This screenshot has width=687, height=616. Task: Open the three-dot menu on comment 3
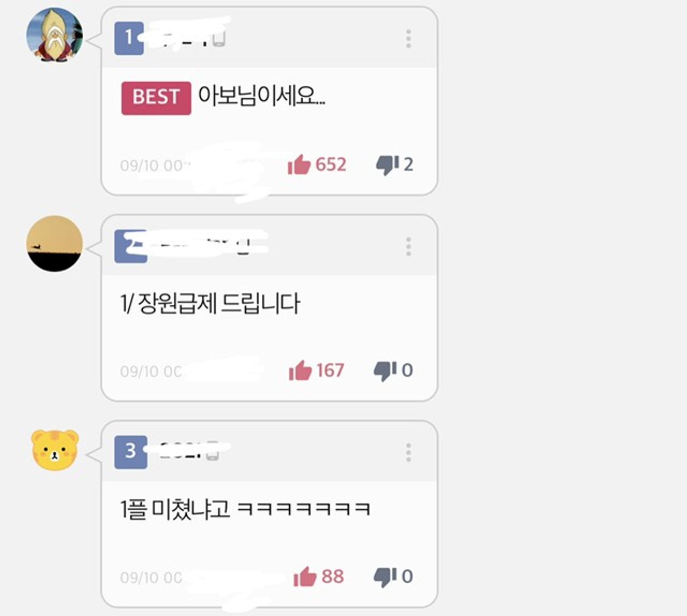(x=408, y=452)
